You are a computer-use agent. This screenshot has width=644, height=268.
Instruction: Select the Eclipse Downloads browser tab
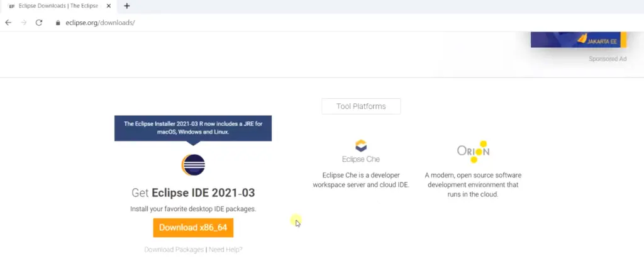pos(60,6)
